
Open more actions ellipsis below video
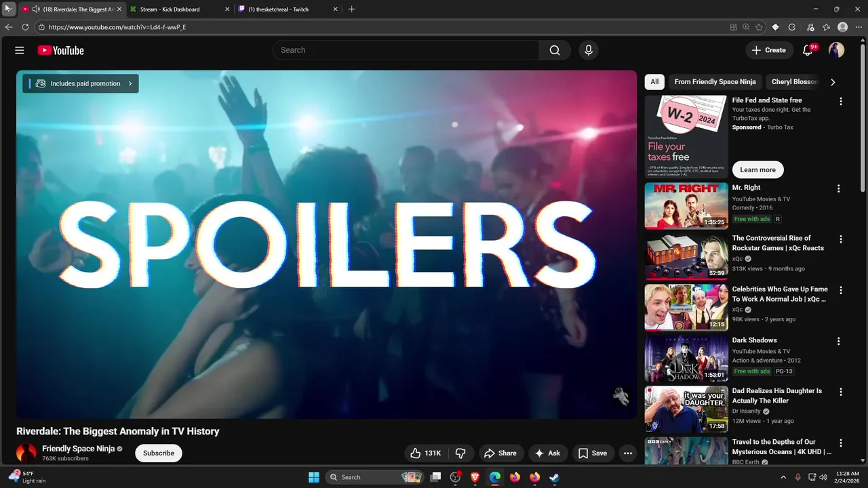pyautogui.click(x=628, y=453)
